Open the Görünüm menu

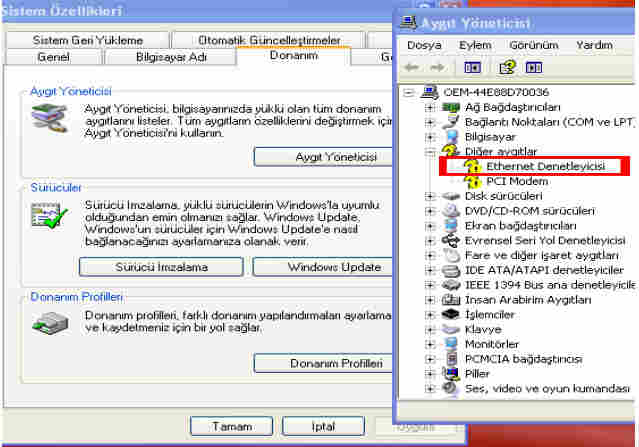(x=533, y=45)
